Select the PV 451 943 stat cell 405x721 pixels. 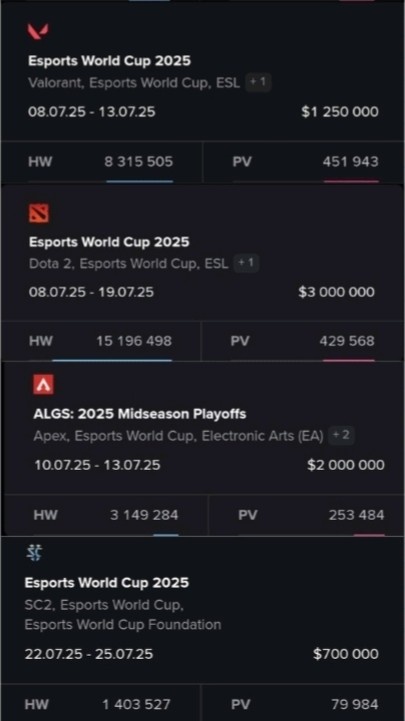pos(303,162)
